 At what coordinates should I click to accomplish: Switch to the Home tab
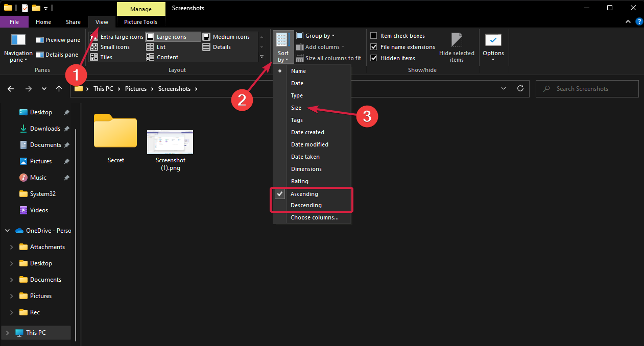(43, 22)
